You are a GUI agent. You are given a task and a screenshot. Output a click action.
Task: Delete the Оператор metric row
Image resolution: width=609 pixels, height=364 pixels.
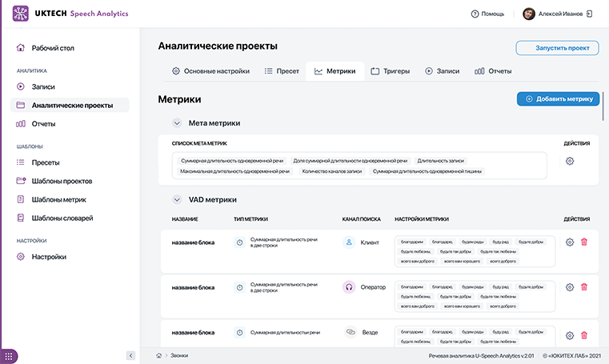click(583, 287)
